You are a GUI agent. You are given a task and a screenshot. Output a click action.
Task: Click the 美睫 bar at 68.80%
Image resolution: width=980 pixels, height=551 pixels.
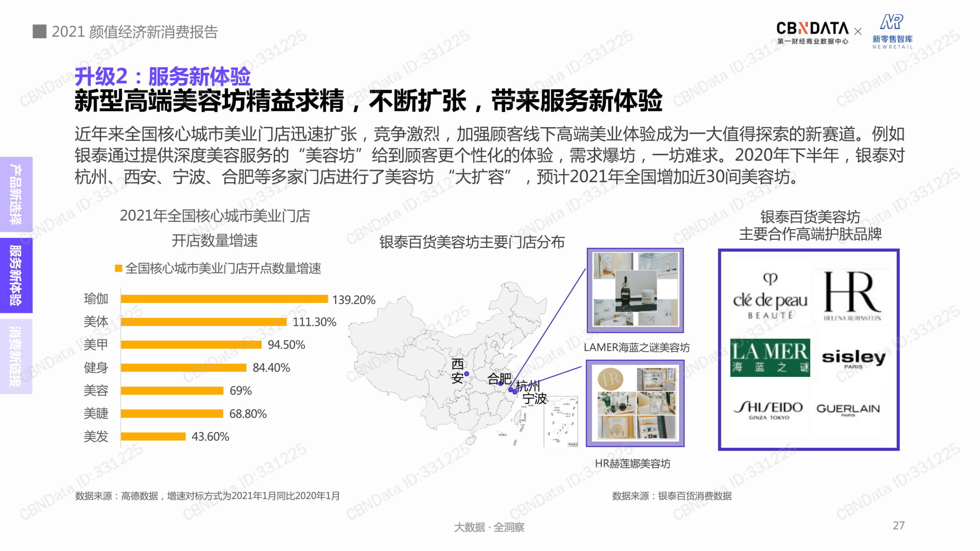[172, 414]
